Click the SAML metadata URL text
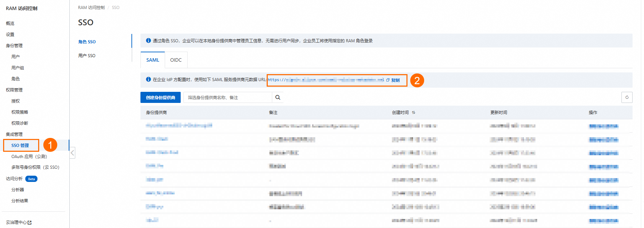Screen dimensions: 644x228 click(326, 80)
